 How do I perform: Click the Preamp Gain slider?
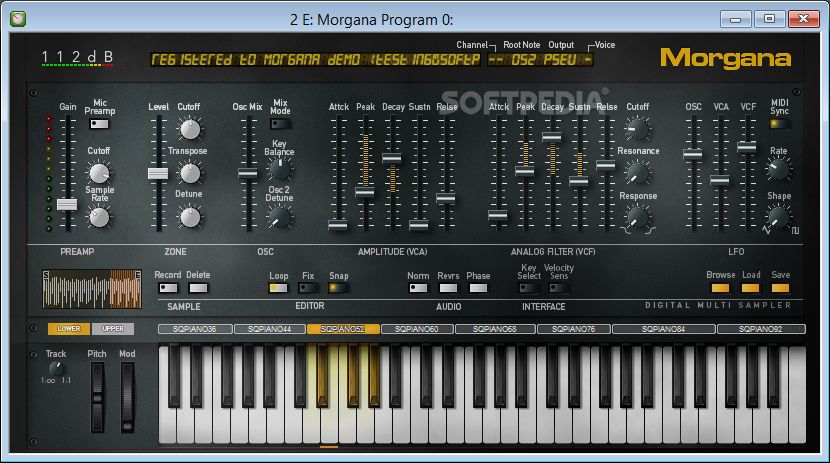tap(67, 204)
